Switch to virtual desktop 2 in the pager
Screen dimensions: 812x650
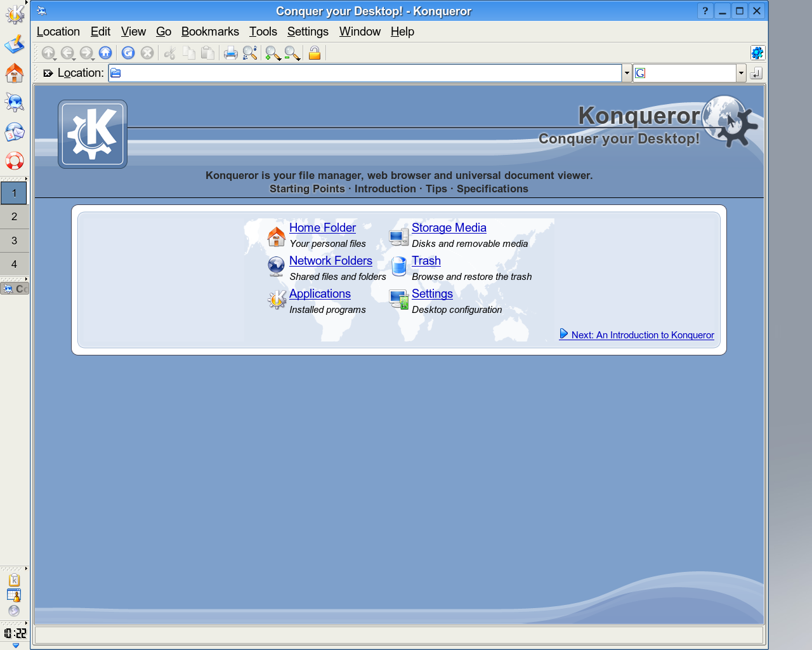point(14,216)
